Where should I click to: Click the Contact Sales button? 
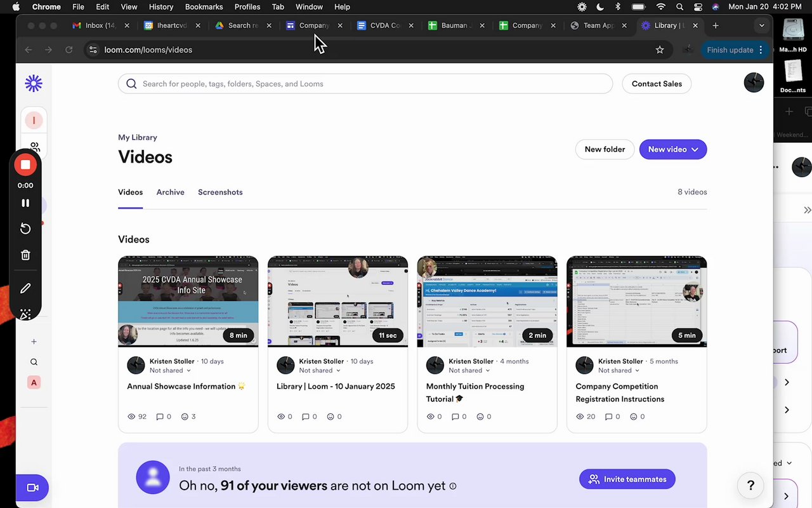click(x=657, y=84)
